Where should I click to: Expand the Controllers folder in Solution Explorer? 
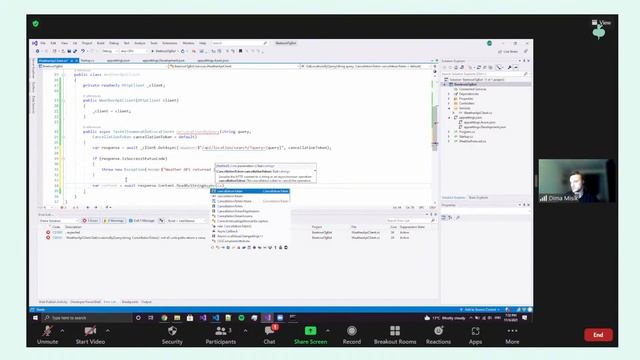[449, 103]
